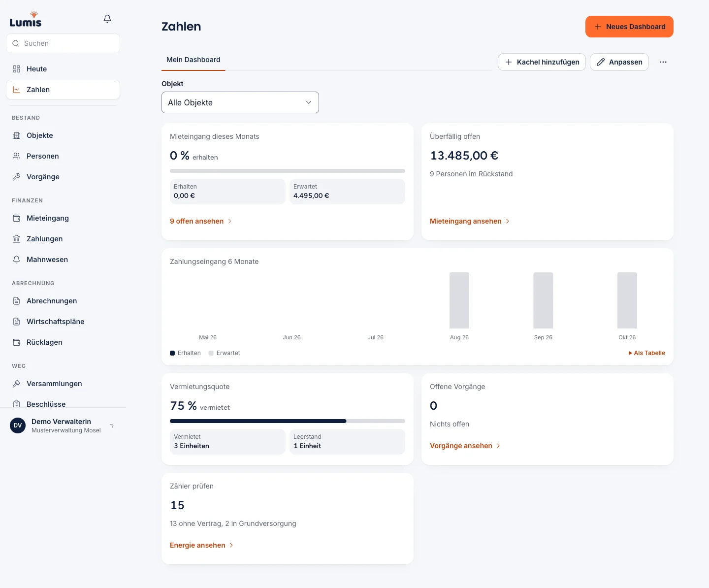Click the Vermietungsquote progress bar
Image resolution: width=709 pixels, height=588 pixels.
[288, 421]
